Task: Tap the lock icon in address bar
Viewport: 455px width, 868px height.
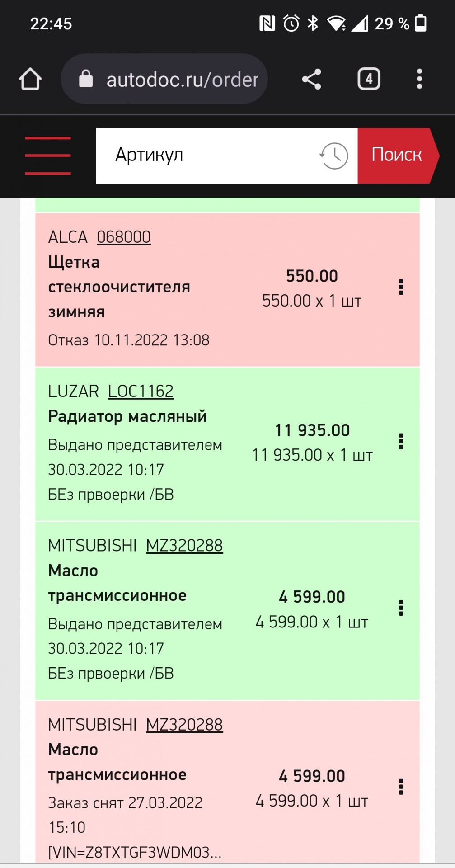Action: (86, 79)
